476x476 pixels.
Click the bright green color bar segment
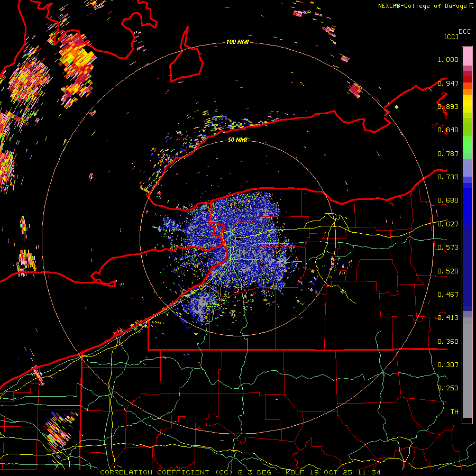coord(467,144)
